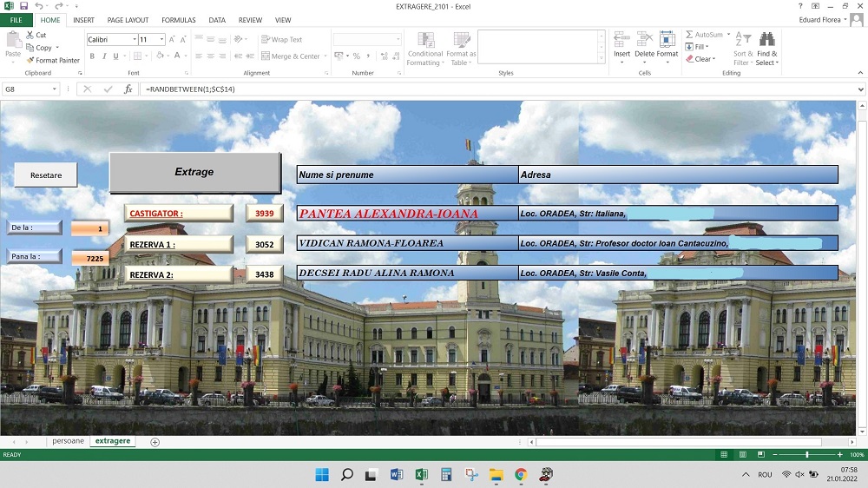The width and height of the screenshot is (868, 488).
Task: Adjust the zoom slider in the status bar
Action: (x=806, y=454)
